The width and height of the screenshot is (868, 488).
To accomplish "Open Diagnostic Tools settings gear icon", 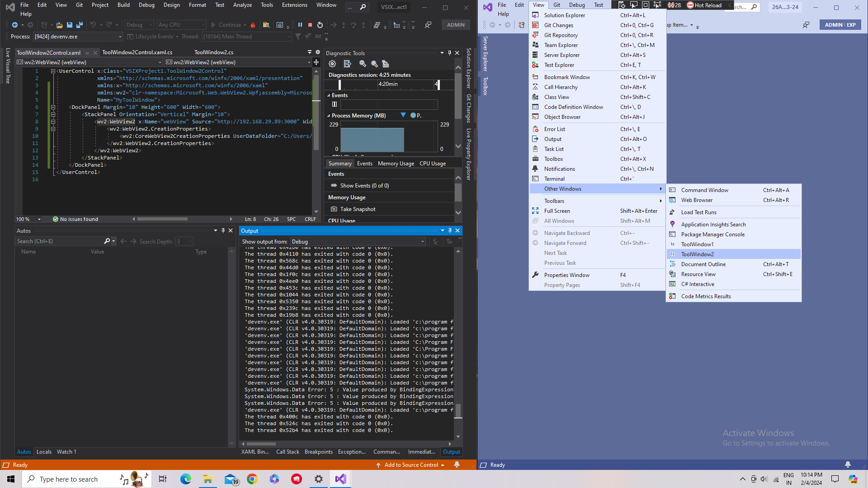I will point(332,64).
